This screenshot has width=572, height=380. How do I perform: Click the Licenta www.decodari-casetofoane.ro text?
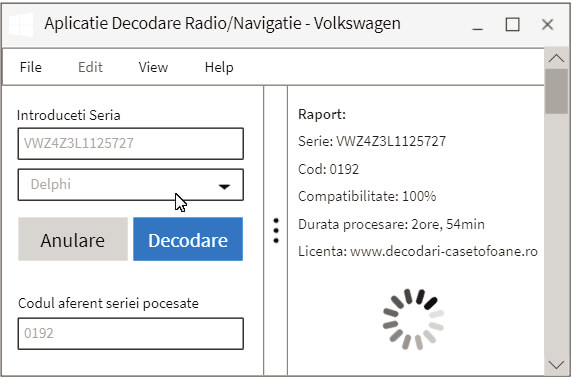coord(418,251)
